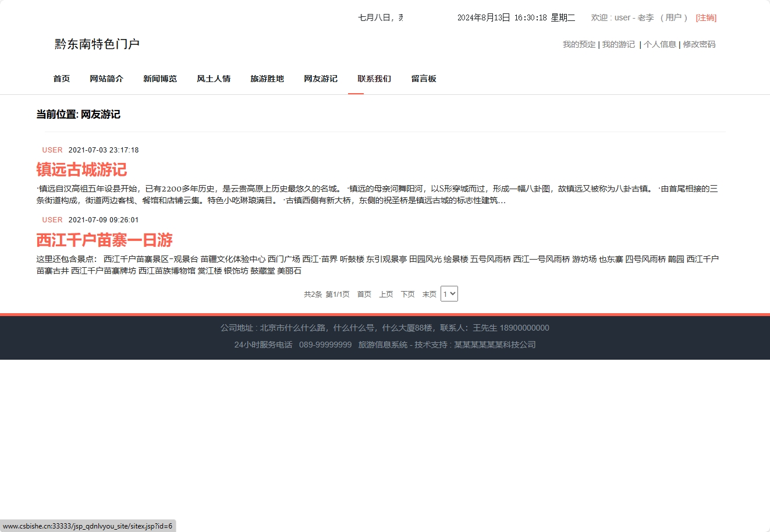This screenshot has width=770, height=532.
Task: Open the 旅游胜地 section
Action: tap(267, 79)
